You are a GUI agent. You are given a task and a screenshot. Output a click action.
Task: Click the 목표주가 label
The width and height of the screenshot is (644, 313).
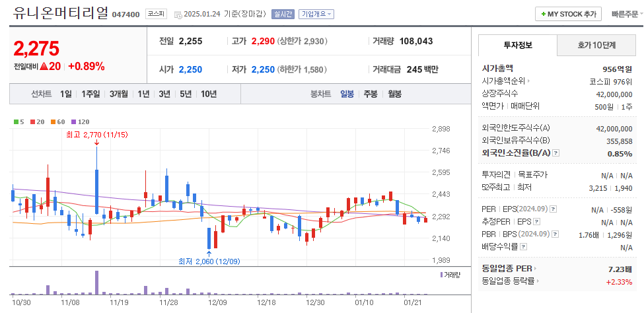(x=532, y=175)
